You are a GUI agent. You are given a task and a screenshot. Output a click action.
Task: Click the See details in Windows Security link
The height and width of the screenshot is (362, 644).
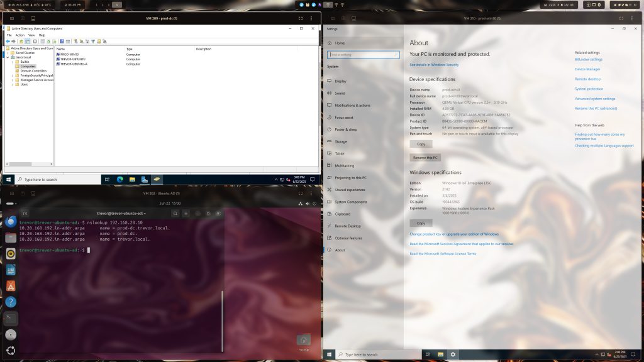434,65
